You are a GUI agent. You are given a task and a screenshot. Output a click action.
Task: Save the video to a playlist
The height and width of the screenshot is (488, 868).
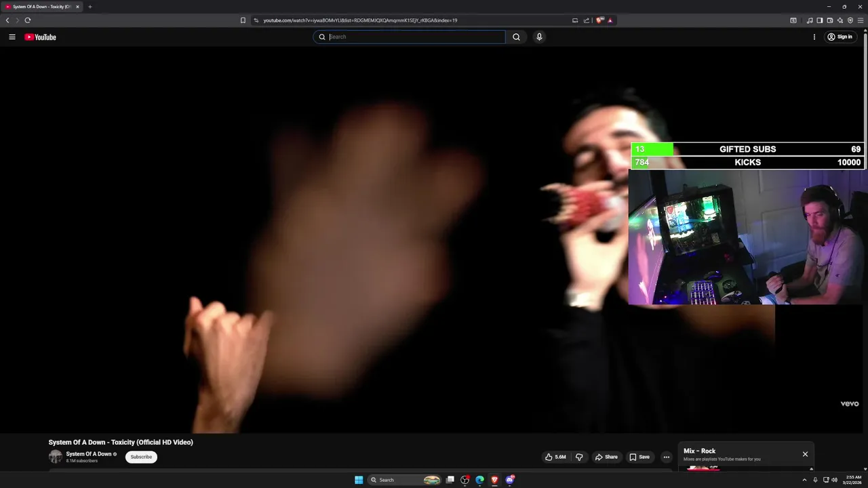tap(639, 457)
